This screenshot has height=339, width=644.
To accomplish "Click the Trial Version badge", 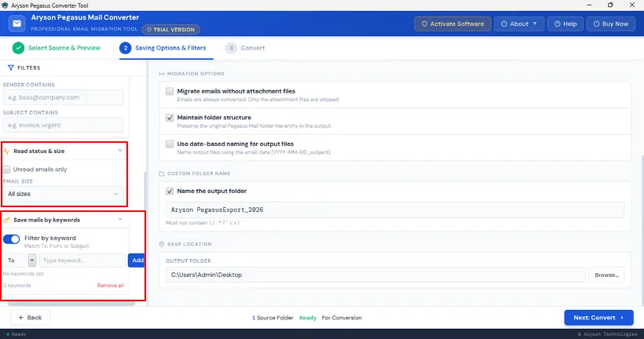I will coord(171,30).
